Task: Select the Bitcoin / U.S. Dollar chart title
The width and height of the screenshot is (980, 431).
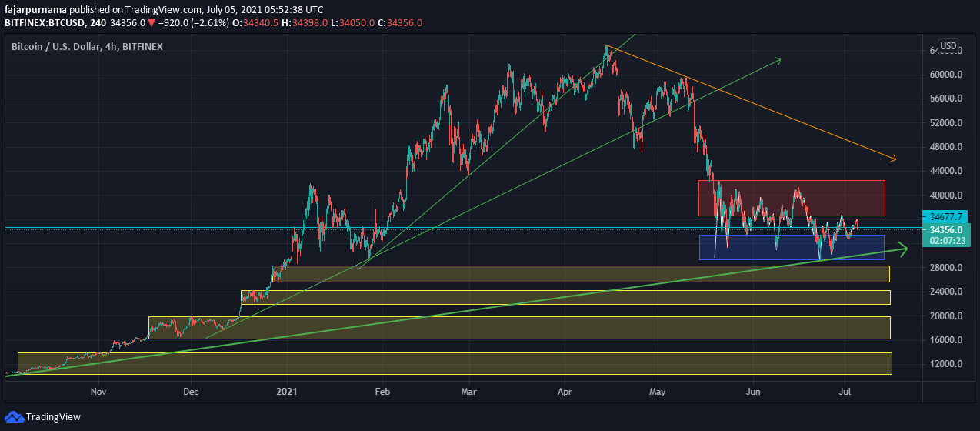Action: tap(87, 46)
